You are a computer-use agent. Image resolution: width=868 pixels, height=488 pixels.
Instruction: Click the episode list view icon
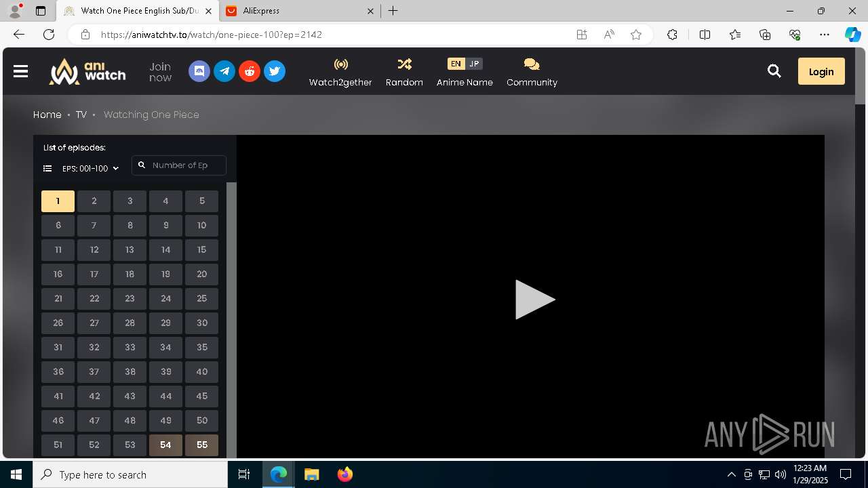47,168
